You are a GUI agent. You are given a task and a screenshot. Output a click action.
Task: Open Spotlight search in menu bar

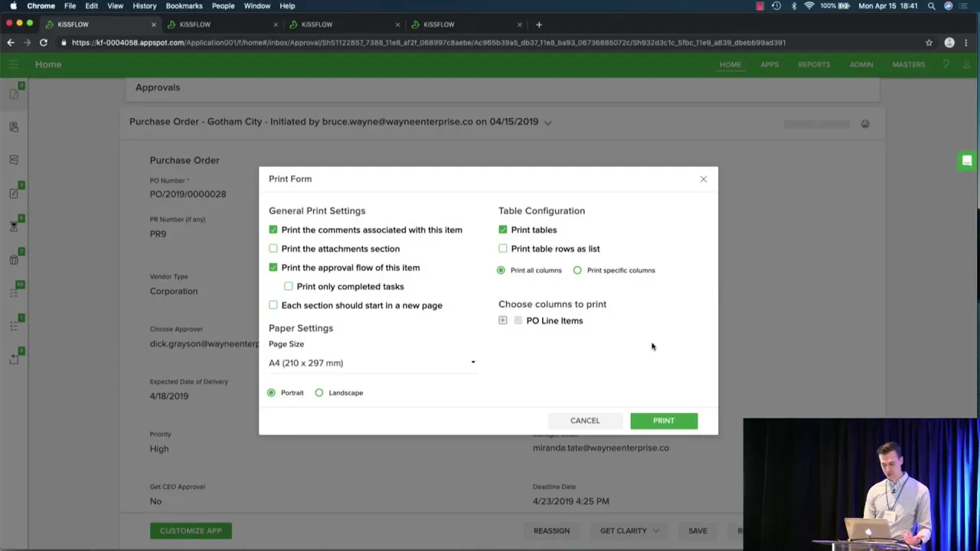coord(932,6)
